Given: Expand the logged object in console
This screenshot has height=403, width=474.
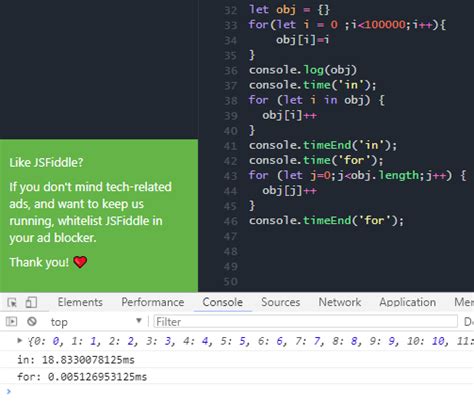Looking at the screenshot, I should point(19,341).
